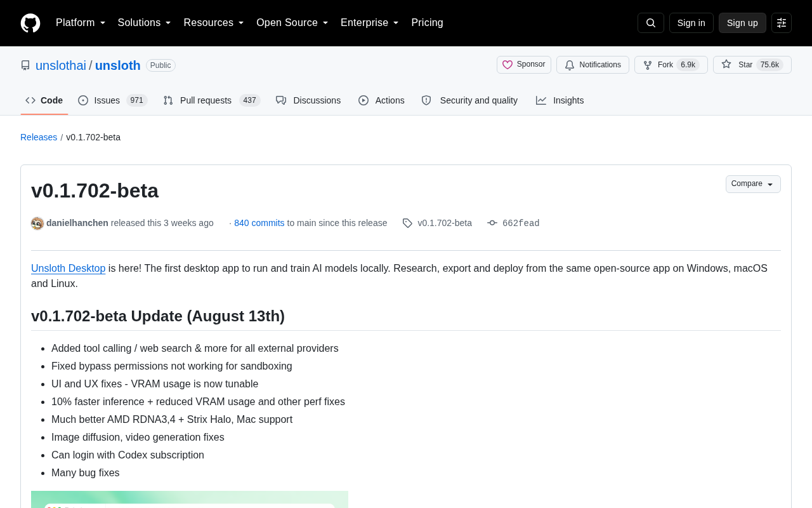Switch to the Code tab
Image resolution: width=812 pixels, height=508 pixels.
[x=44, y=100]
